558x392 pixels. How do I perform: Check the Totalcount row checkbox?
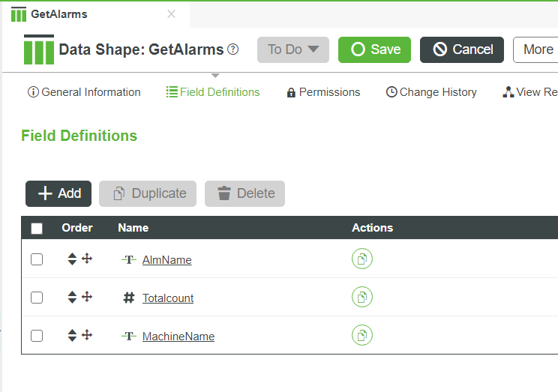point(37,298)
